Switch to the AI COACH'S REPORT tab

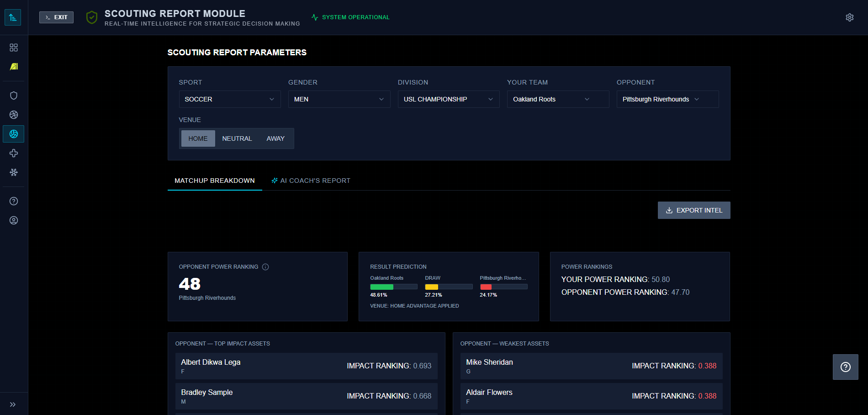click(311, 181)
